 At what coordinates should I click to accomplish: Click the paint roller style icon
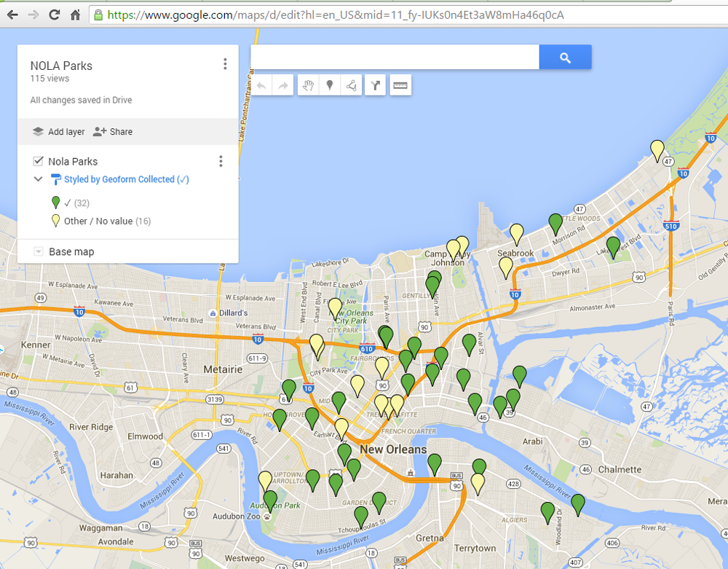coord(55,178)
